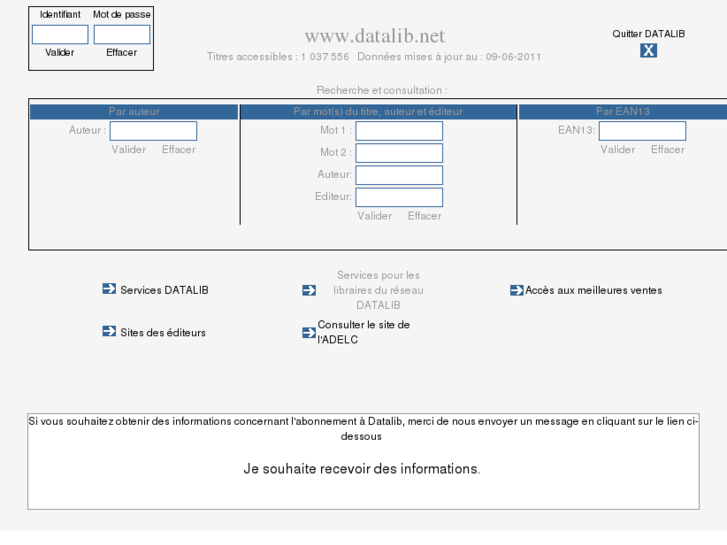Focus the Mot 1 search field
727x545 pixels.
tap(399, 131)
